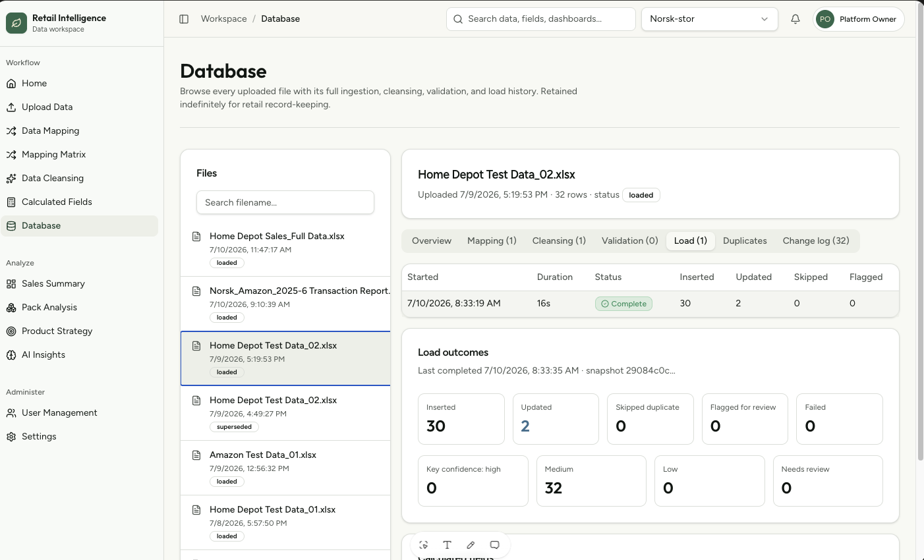Select loaded Home Depot Test Data_02.xlsx at 5:19:53 PM
Screen dimensions: 924x560
click(x=285, y=358)
